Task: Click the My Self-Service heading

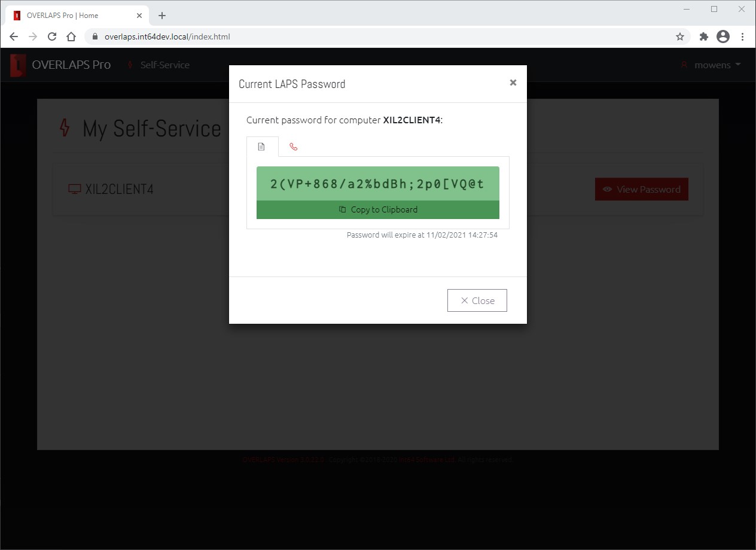Action: coord(152,129)
